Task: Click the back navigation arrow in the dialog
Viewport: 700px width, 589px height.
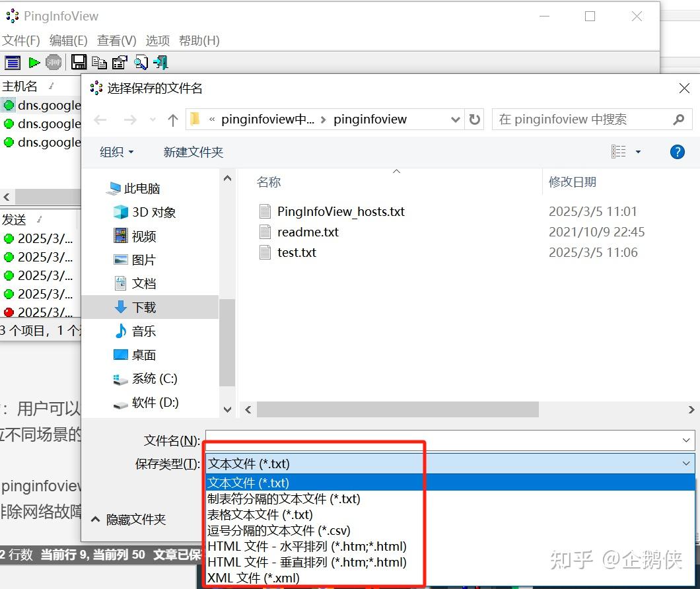Action: click(x=100, y=119)
